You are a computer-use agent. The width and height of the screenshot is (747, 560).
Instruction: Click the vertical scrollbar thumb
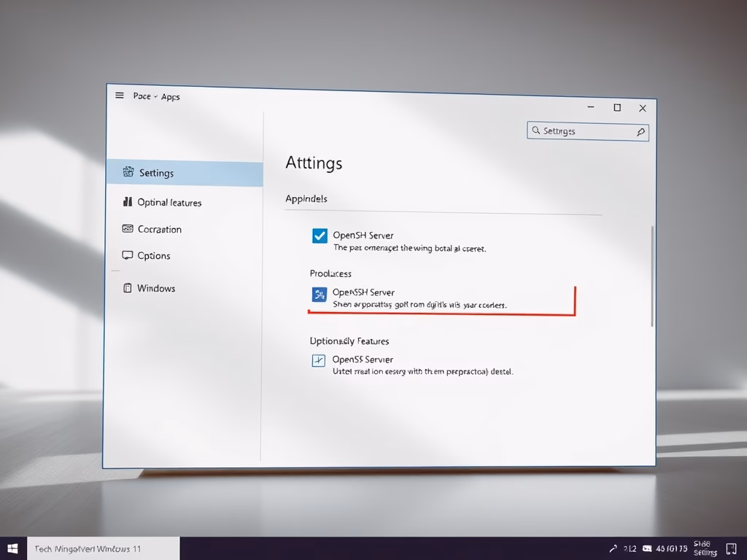coord(651,276)
